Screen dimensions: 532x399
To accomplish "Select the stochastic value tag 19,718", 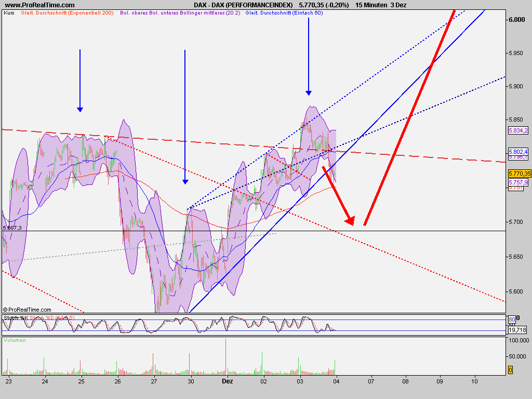I will click(x=517, y=329).
